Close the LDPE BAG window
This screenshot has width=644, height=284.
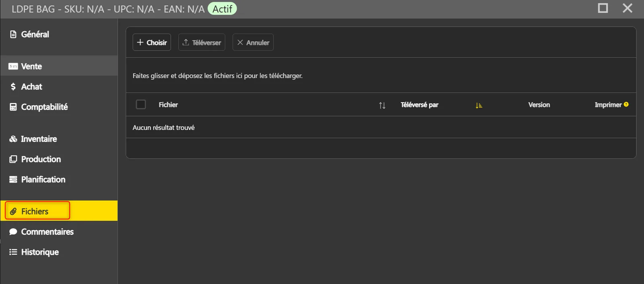pos(627,8)
